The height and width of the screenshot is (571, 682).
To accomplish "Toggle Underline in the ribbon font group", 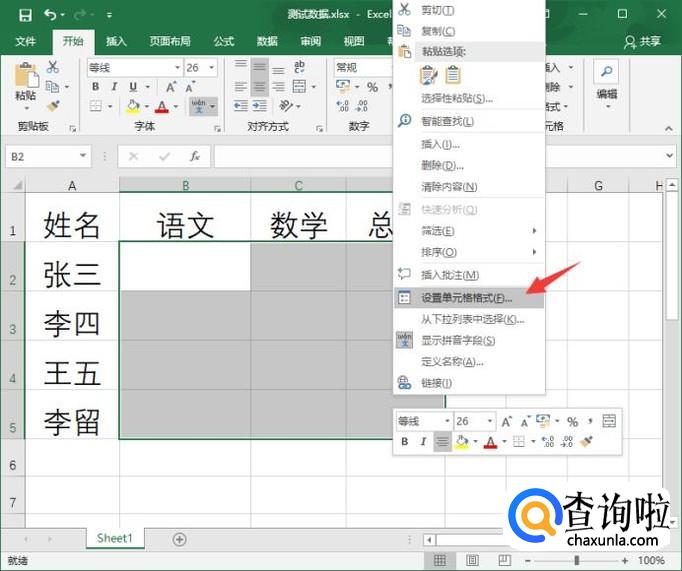I will coord(133,87).
